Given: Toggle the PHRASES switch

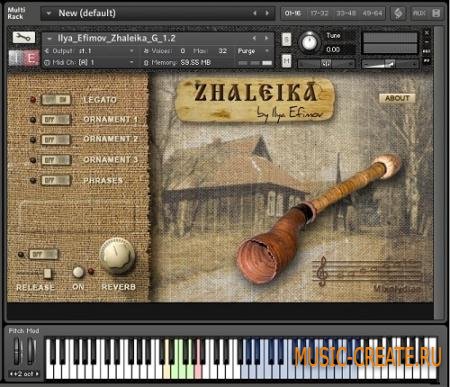Looking at the screenshot, I should [x=56, y=180].
